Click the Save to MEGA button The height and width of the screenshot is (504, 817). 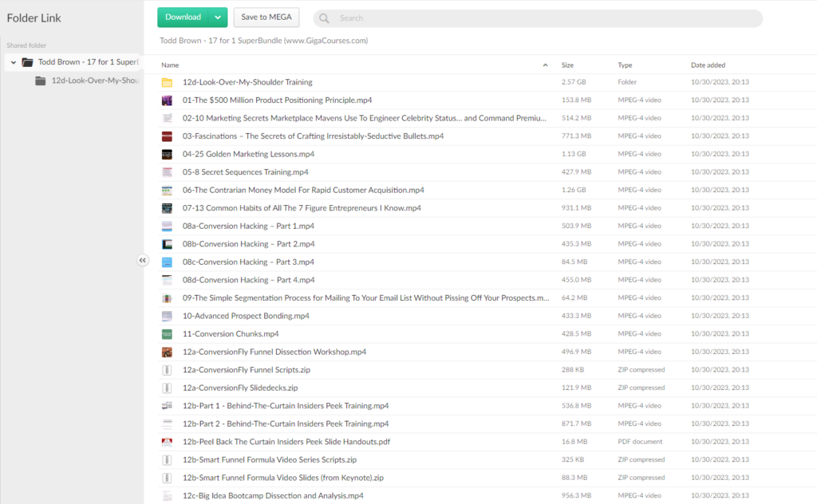tap(266, 18)
